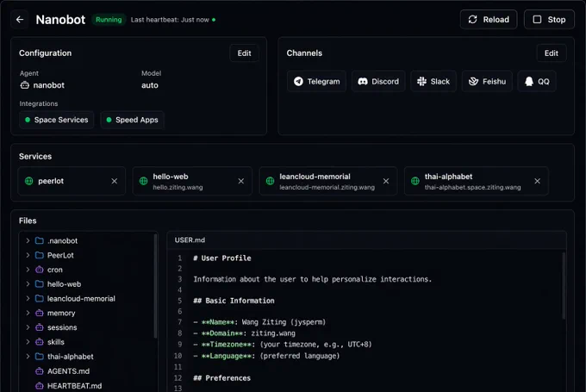Expand the cron folder chevron
586x392 pixels.
pos(28,270)
